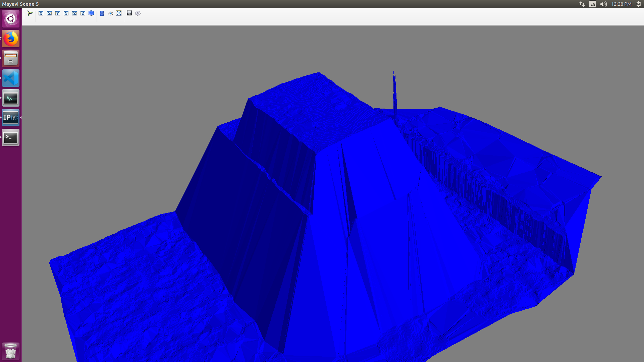
Task: Switch to the +Y axis view
Action: pos(58,13)
